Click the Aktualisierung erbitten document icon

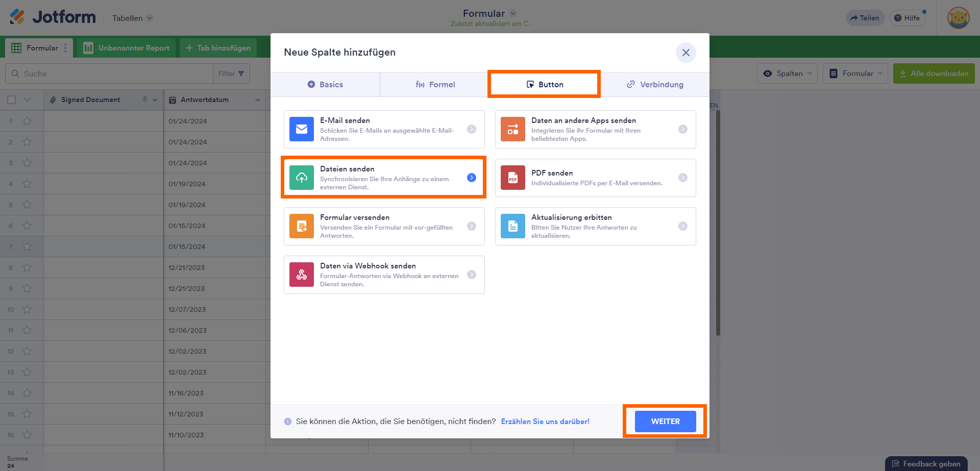[513, 226]
